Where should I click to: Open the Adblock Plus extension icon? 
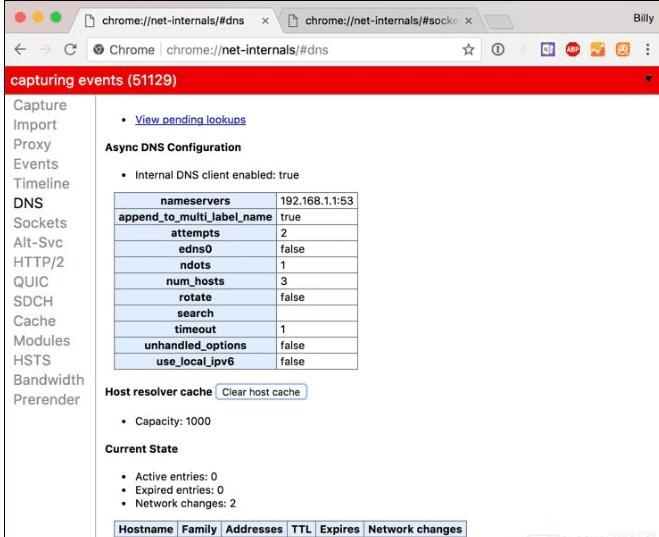click(572, 50)
